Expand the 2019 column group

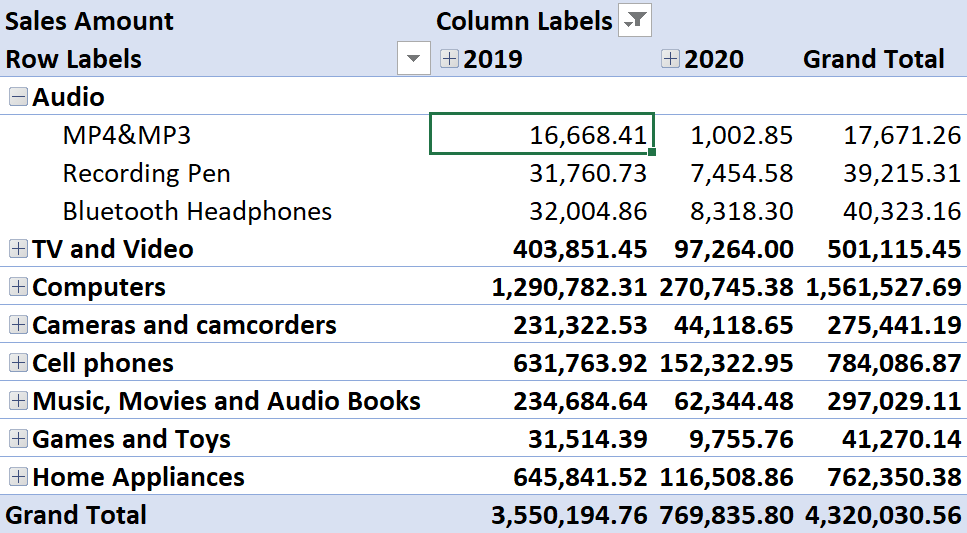click(449, 59)
